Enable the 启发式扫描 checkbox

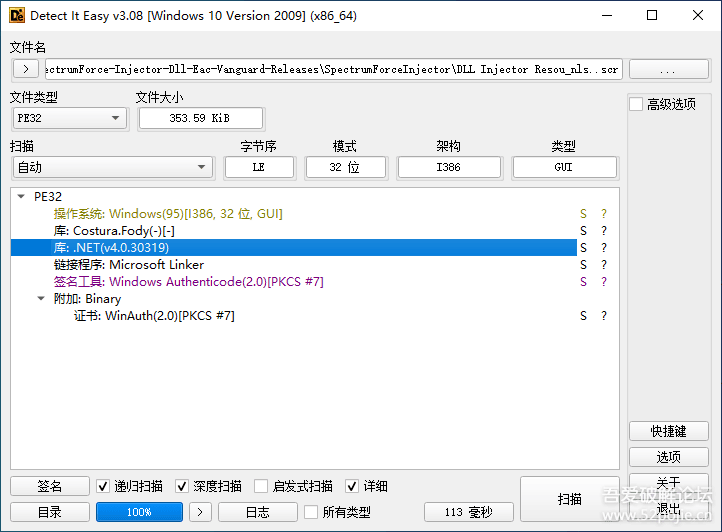click(261, 486)
